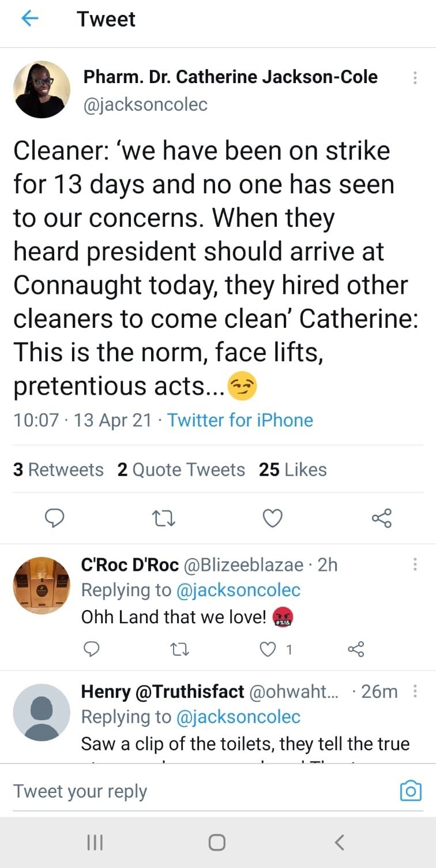Share the main tweet
This screenshot has width=436, height=868.
coord(382,518)
